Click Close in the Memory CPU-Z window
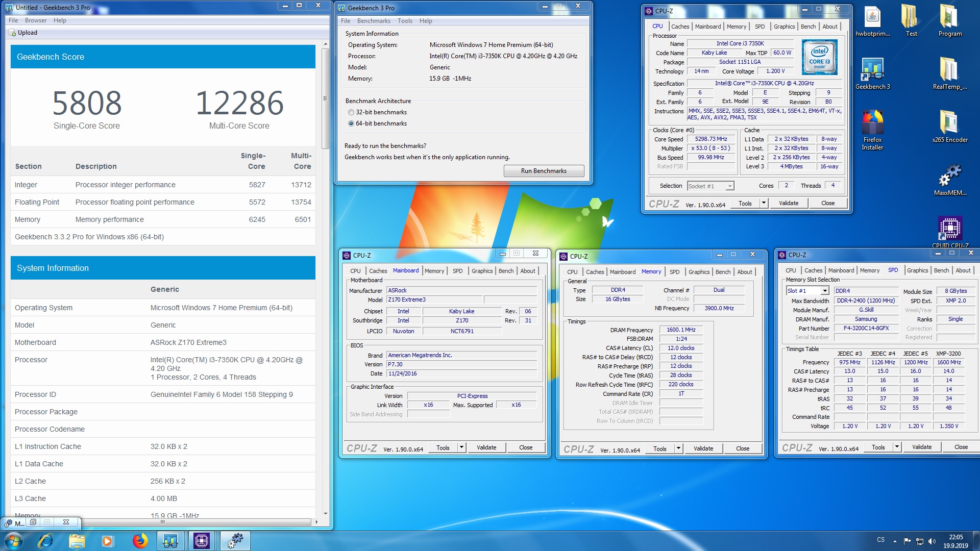The image size is (980, 551). [x=743, y=448]
